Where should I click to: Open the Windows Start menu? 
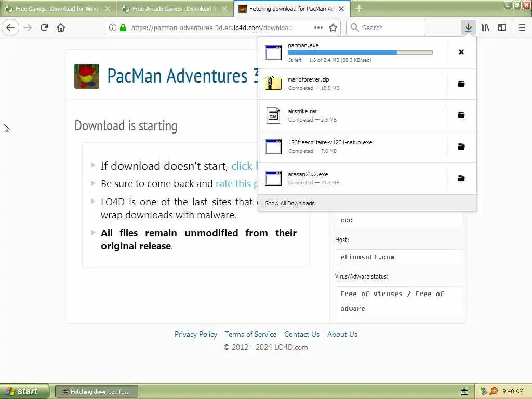click(x=24, y=391)
